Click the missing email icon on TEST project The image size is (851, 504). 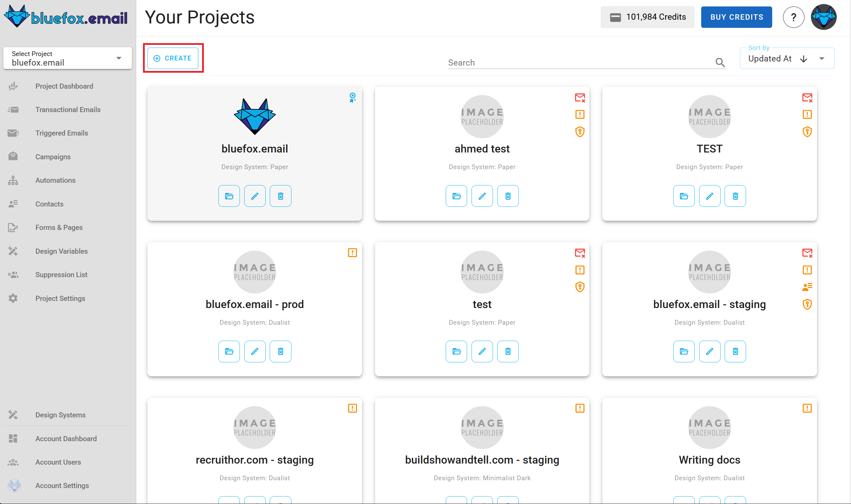coord(808,98)
